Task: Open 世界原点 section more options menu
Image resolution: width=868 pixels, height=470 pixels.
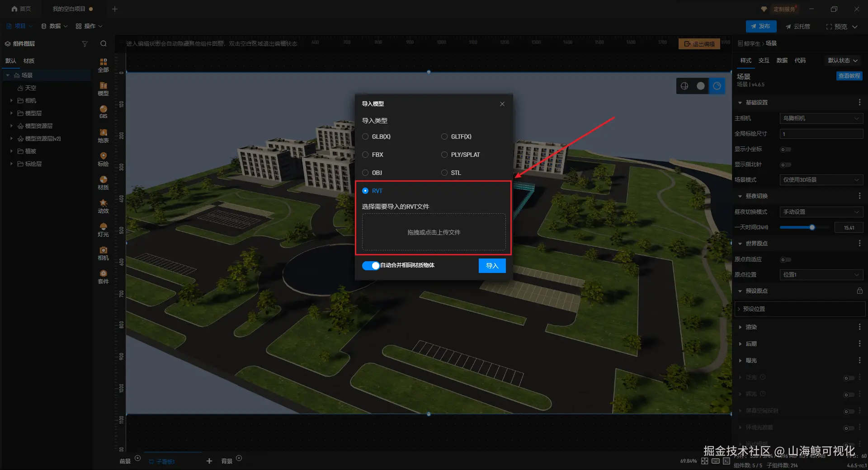Action: tap(859, 243)
